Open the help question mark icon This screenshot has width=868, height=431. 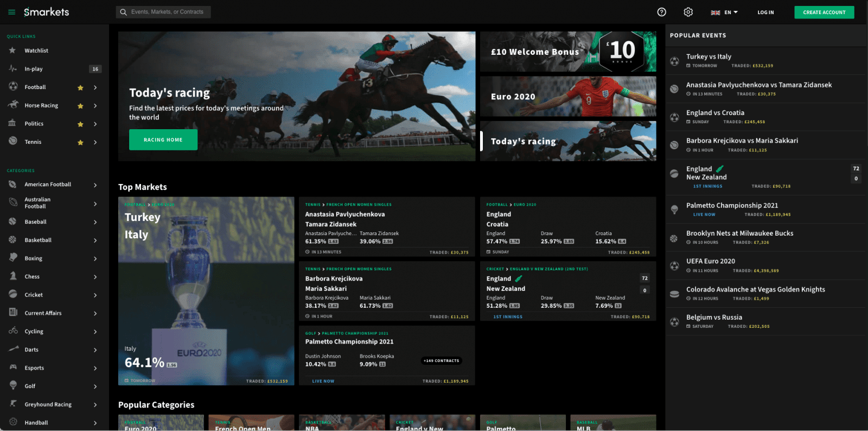661,12
